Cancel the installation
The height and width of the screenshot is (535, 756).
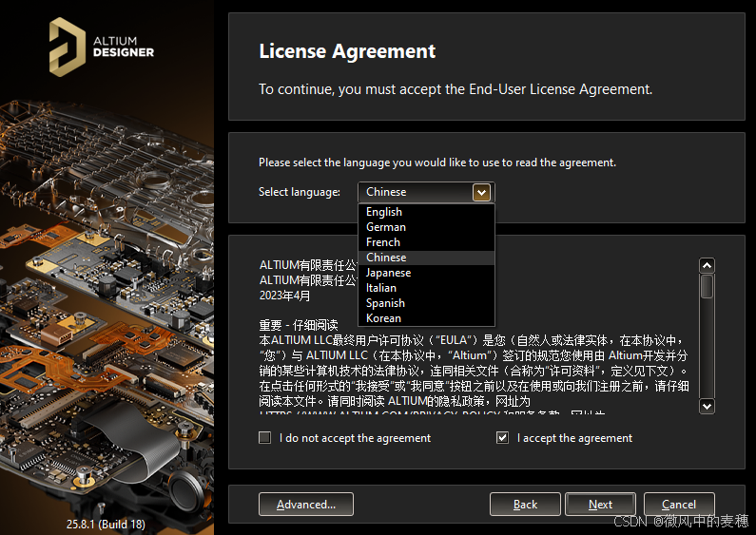679,505
